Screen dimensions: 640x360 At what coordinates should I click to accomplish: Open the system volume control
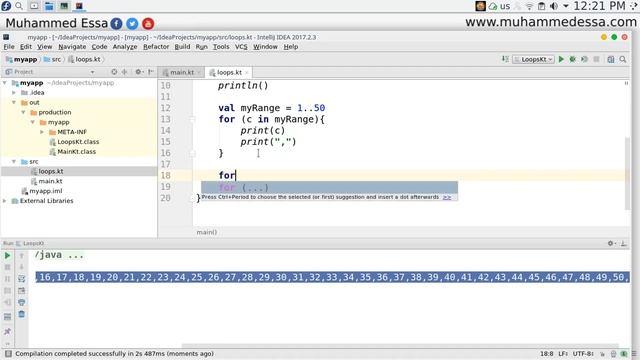[x=554, y=6]
